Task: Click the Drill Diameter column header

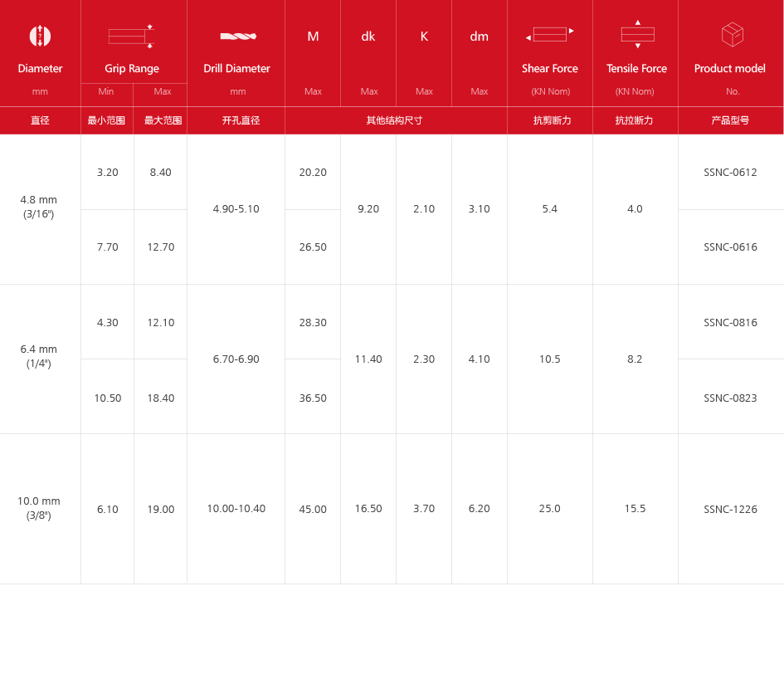Action: click(236, 69)
